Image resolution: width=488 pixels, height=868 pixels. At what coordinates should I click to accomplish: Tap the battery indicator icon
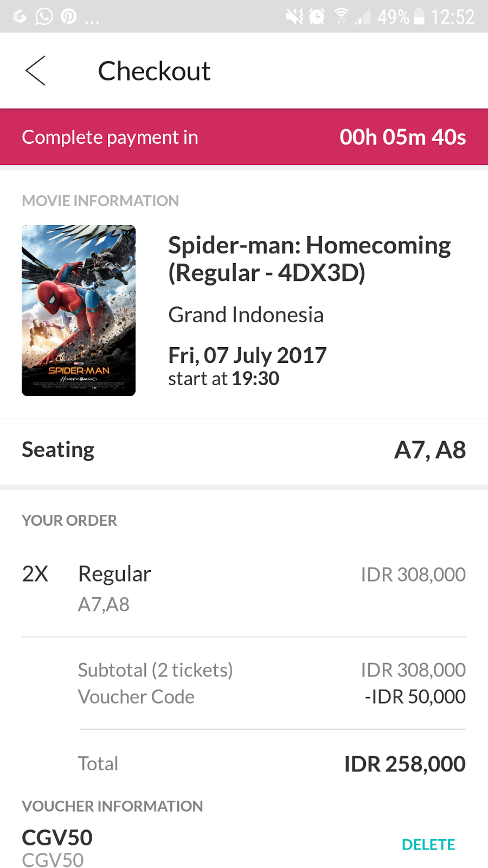419,17
